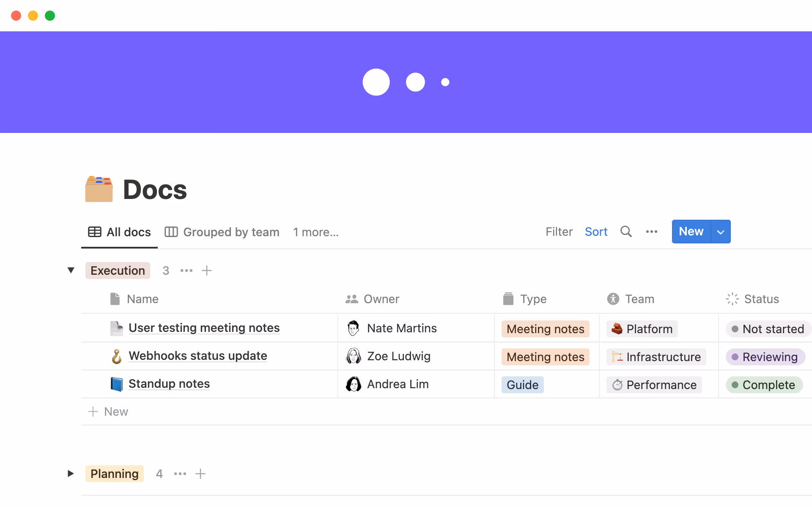Click the search magnifying glass icon
Screen dimensions: 812x508
point(626,232)
